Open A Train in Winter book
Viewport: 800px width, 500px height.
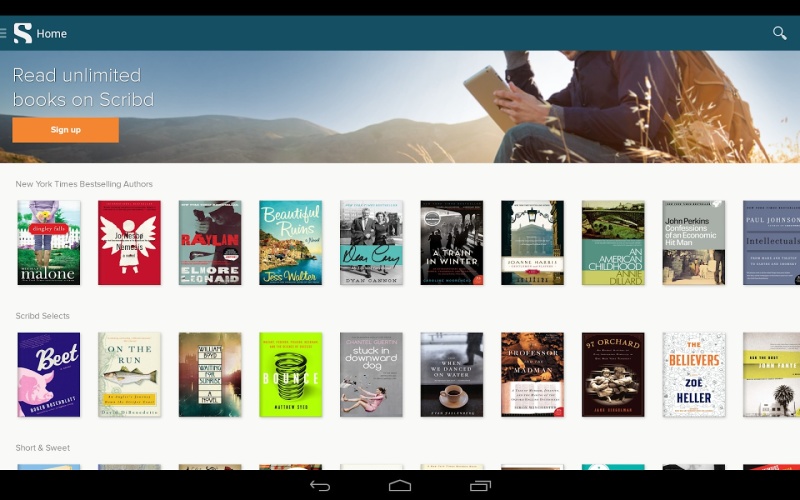[x=451, y=243]
